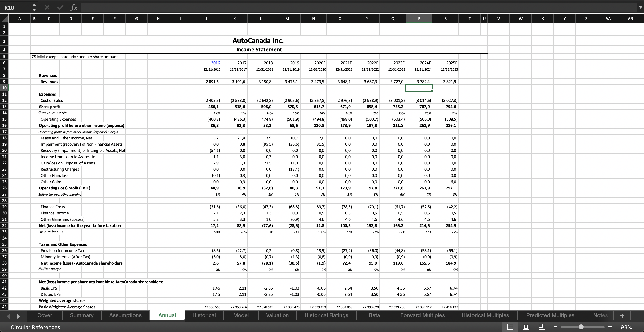Switch to Page Layout view icon
The height and width of the screenshot is (332, 644).
click(x=526, y=327)
